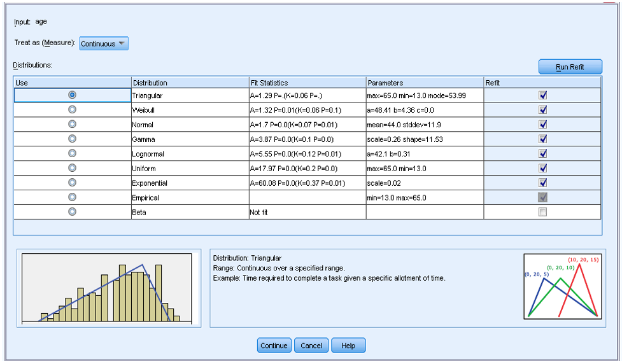This screenshot has height=364, width=622.
Task: Pick the Empirical distribution radio button
Action: coord(72,197)
